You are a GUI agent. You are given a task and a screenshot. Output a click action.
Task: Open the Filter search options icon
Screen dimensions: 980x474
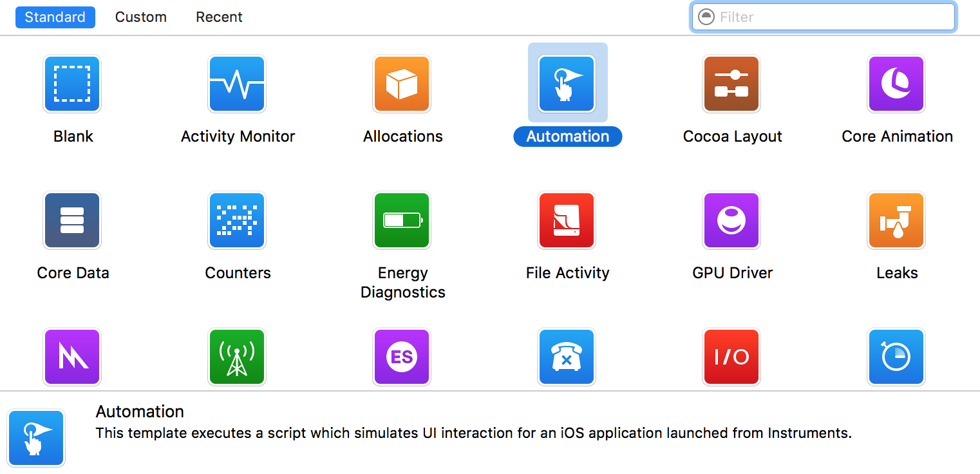point(706,17)
